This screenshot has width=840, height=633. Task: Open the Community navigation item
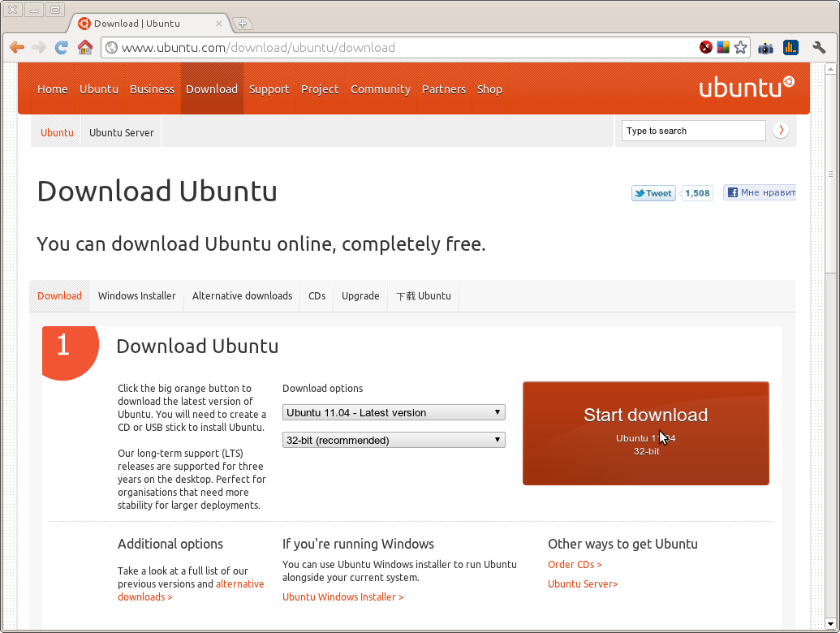(381, 89)
